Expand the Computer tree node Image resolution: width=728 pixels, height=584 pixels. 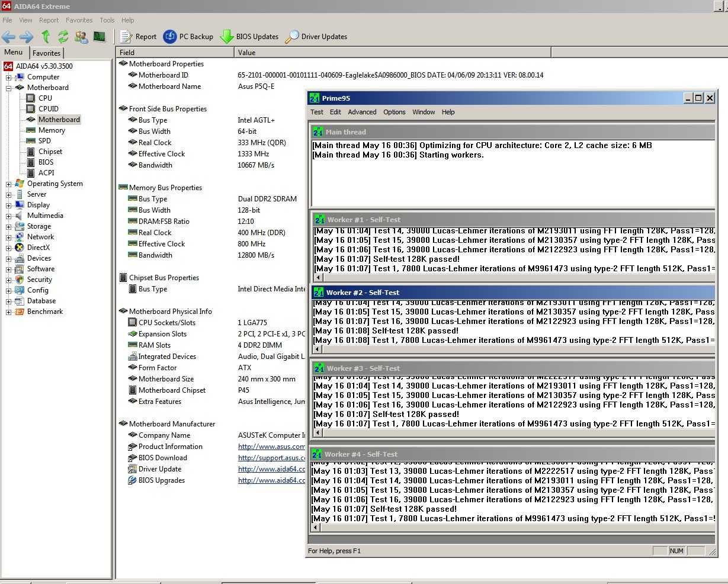[x=9, y=77]
